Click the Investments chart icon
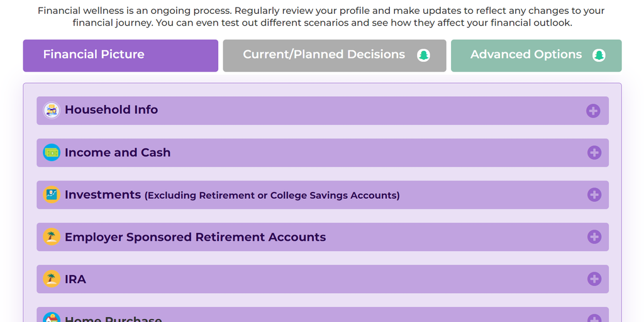The width and height of the screenshot is (644, 322). click(x=51, y=194)
